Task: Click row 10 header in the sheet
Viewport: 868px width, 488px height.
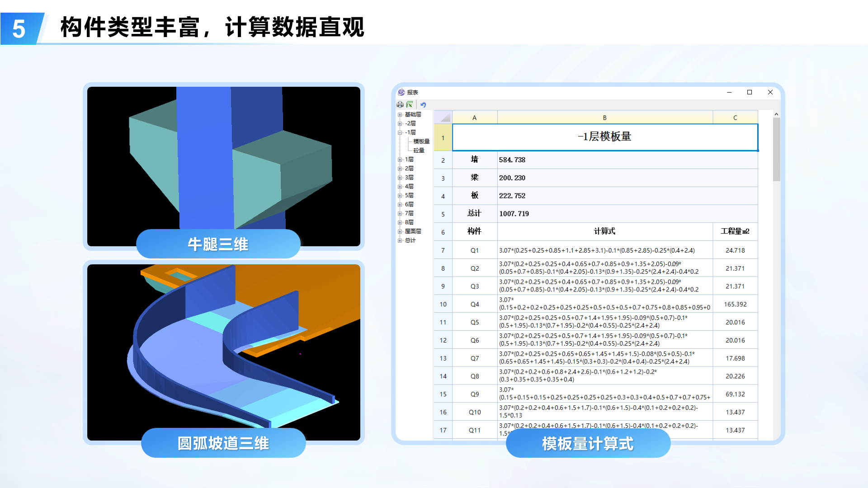Action: (x=443, y=304)
